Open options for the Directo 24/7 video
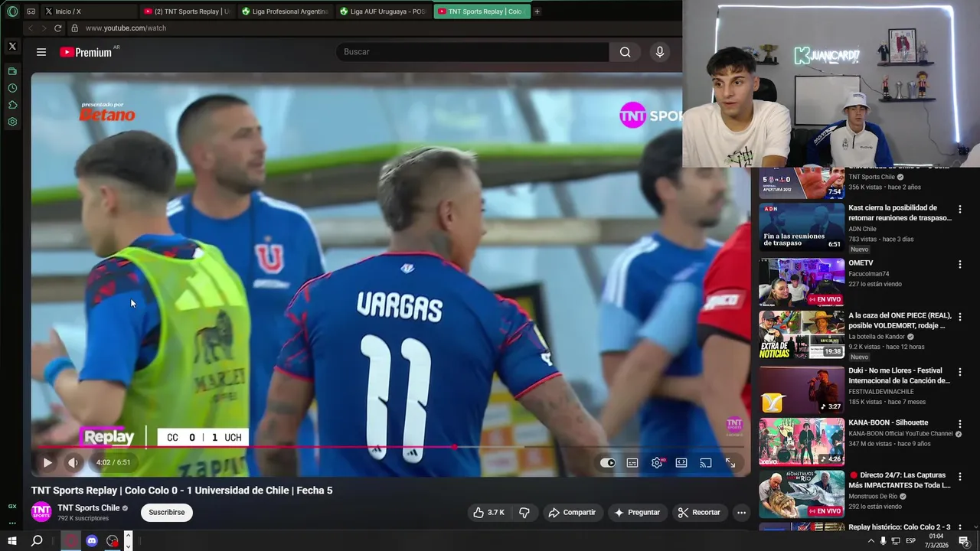 (x=960, y=476)
